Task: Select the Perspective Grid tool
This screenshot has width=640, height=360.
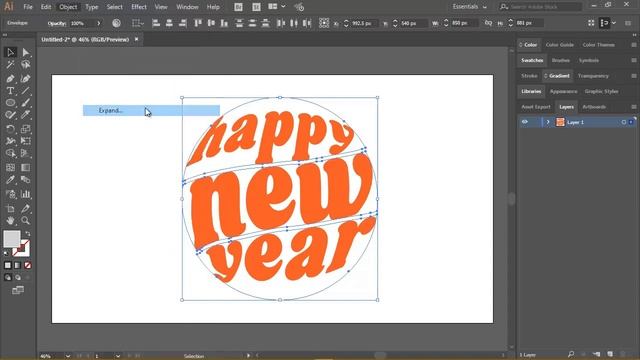Action: point(26,153)
